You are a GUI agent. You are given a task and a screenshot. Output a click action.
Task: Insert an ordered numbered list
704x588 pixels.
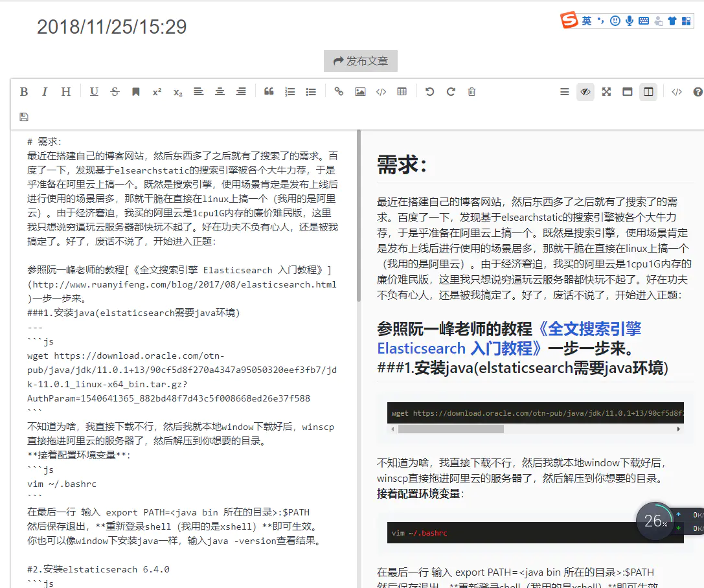tap(290, 92)
